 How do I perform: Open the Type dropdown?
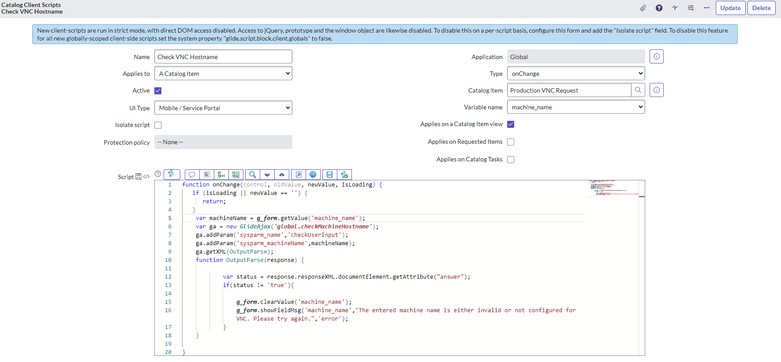coord(576,73)
